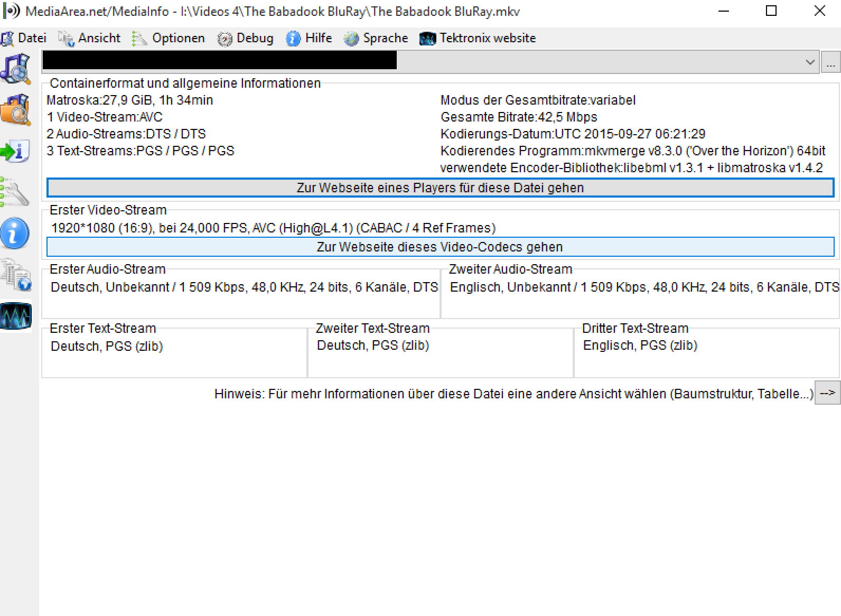Click 'Deutsch, PGS (zlib)' under Zweiter Text-Stream
The width and height of the screenshot is (841, 616).
(373, 345)
